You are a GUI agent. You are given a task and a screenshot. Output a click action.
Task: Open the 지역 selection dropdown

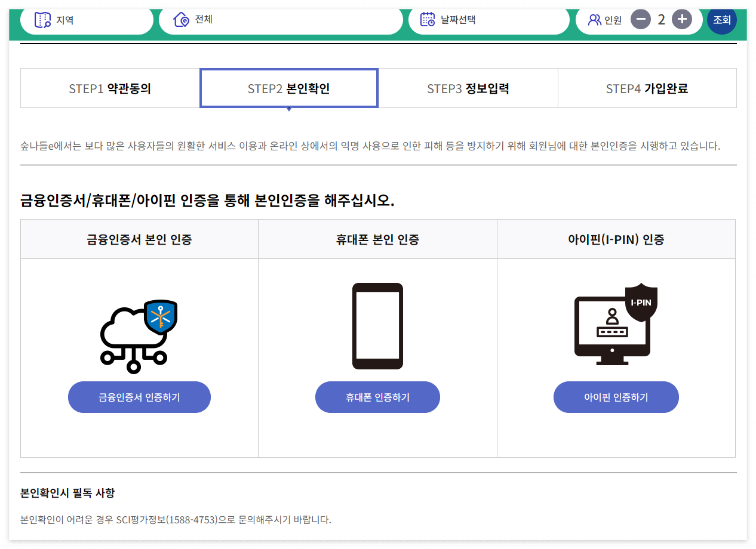pos(87,19)
